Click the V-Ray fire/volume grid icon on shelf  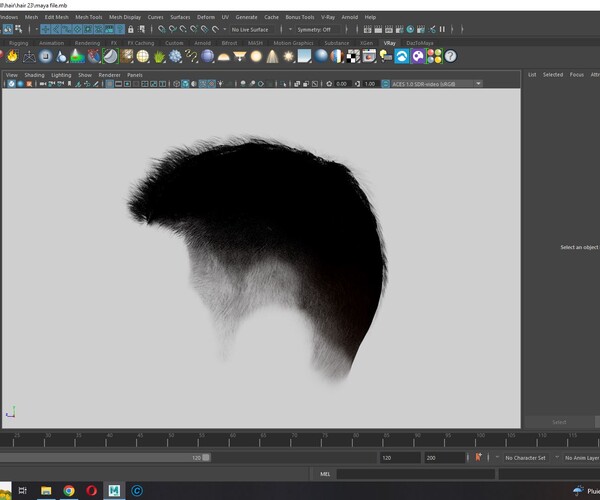point(13,56)
